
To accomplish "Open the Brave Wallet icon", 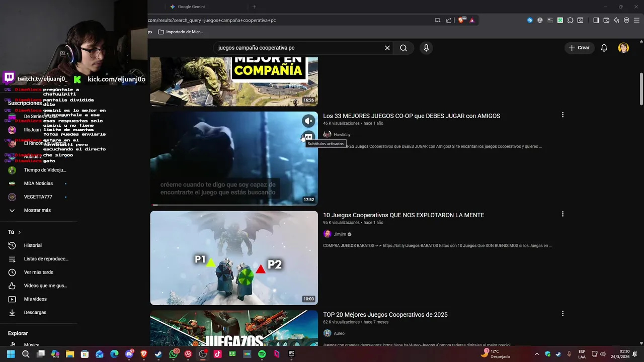I will tap(606, 20).
